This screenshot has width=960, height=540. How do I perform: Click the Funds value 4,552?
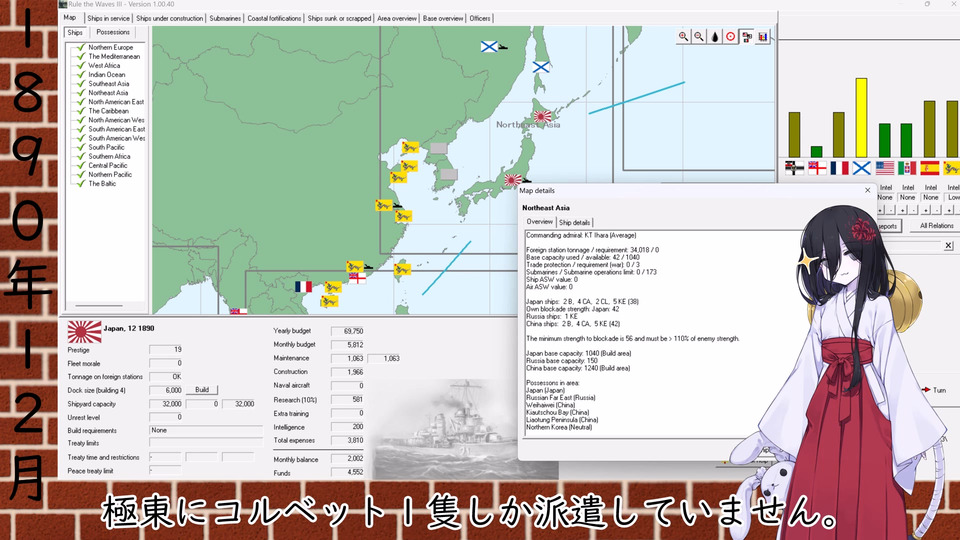(x=347, y=472)
